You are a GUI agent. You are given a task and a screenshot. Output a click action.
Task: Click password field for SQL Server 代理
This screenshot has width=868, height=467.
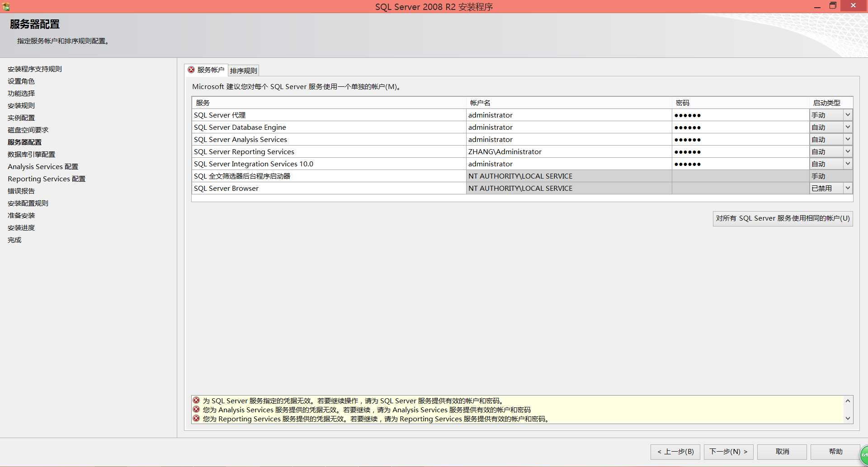tap(741, 115)
